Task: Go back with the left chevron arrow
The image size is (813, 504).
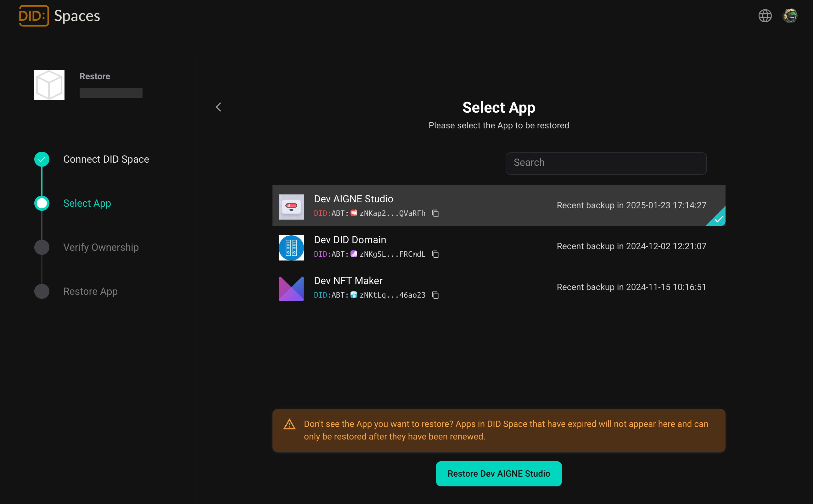Action: [x=218, y=107]
